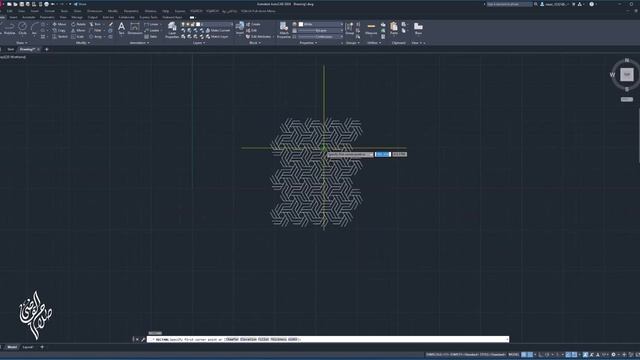Add a new drawing tab
640x360 pixels.
click(x=46, y=49)
